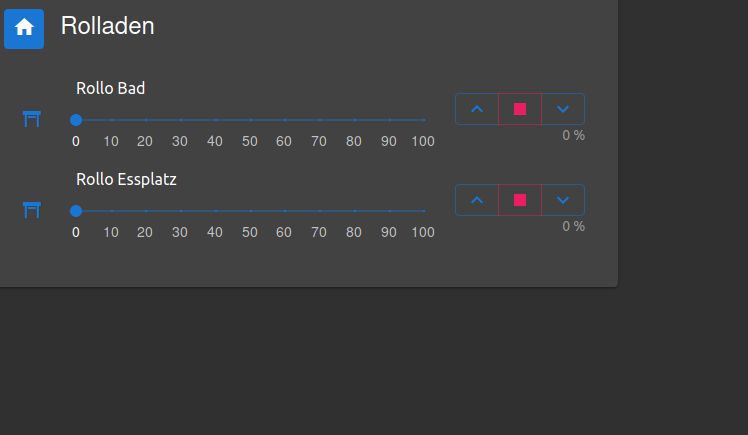Image resolution: width=748 pixels, height=435 pixels.
Task: Set Rollo Essplatz slider to 80
Action: [x=354, y=211]
